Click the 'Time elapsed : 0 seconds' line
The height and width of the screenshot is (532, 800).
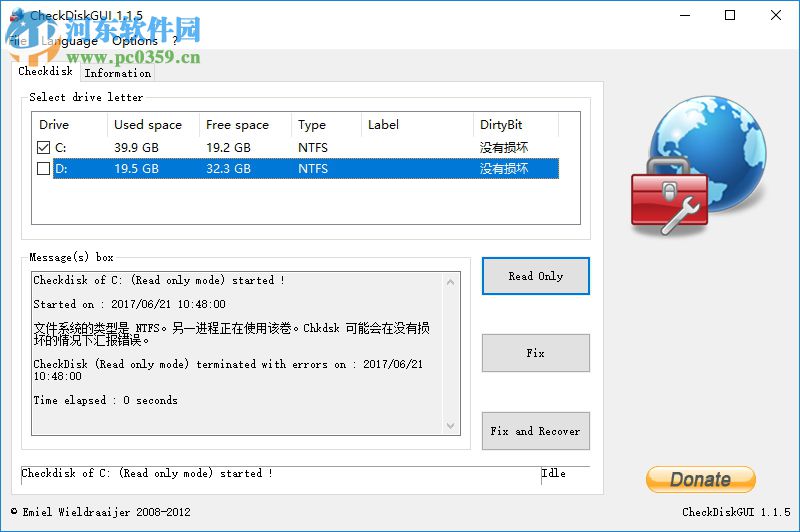pos(106,400)
